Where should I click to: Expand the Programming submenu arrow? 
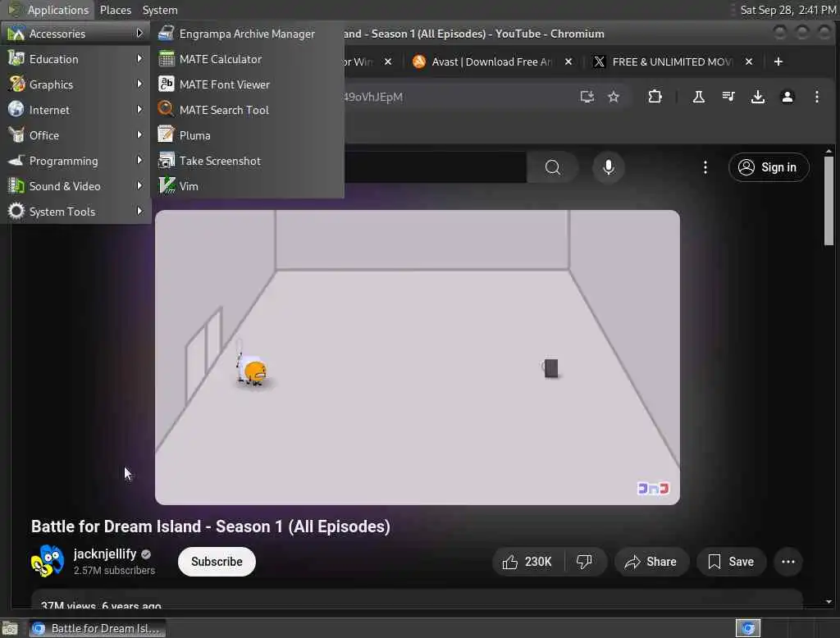[x=139, y=160]
